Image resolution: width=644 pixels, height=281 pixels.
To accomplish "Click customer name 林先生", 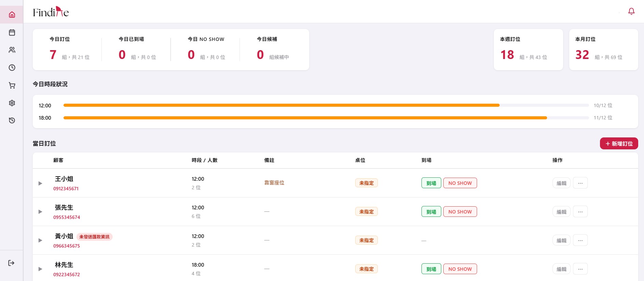I will pyautogui.click(x=64, y=265).
